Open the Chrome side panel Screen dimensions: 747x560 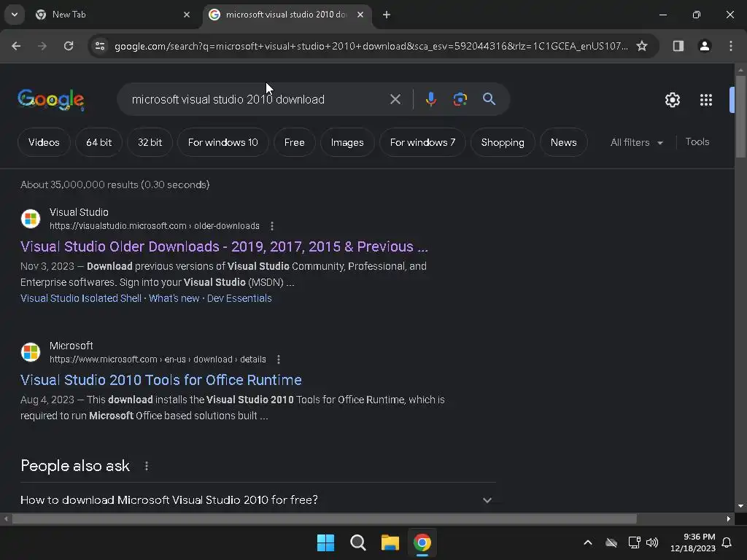678,46
